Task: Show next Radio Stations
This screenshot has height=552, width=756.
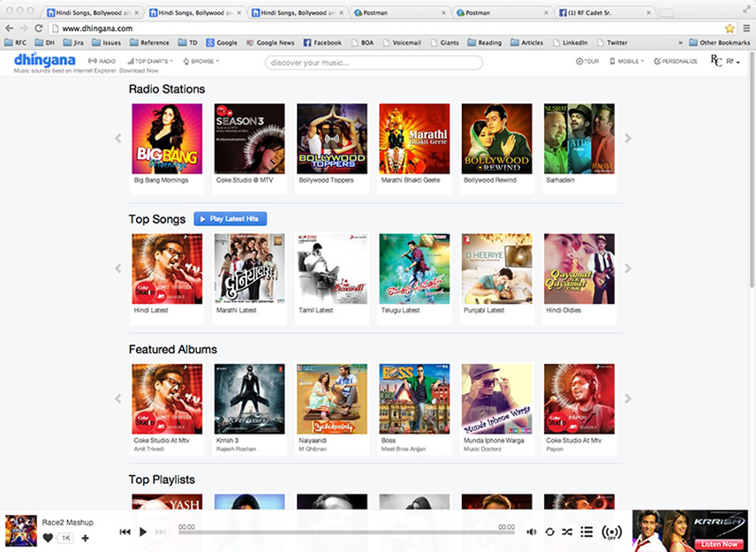Action: pyautogui.click(x=628, y=139)
